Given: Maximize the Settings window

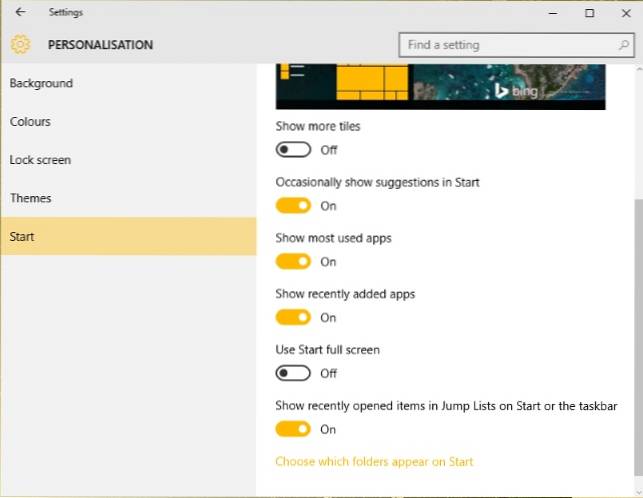Looking at the screenshot, I should (x=589, y=13).
